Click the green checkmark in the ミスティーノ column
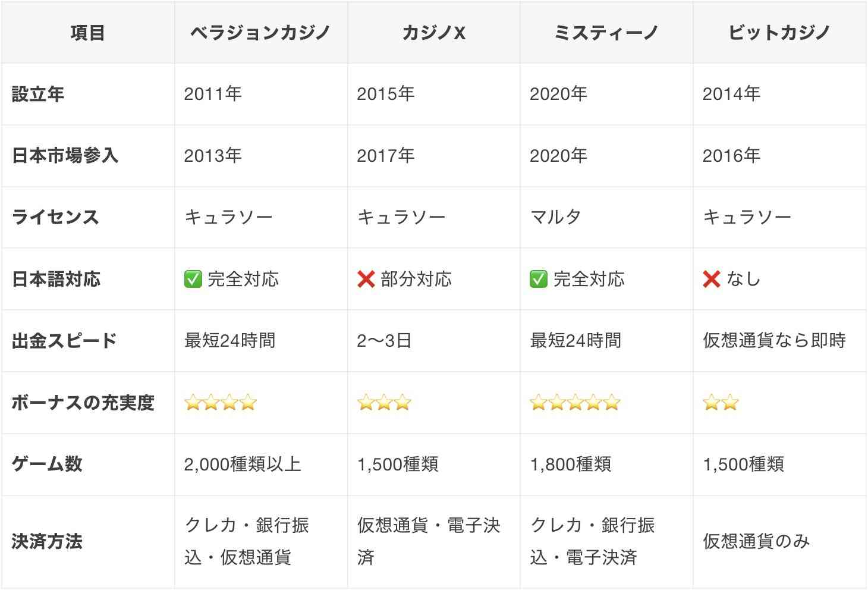This screenshot has height=590, width=868. (539, 279)
